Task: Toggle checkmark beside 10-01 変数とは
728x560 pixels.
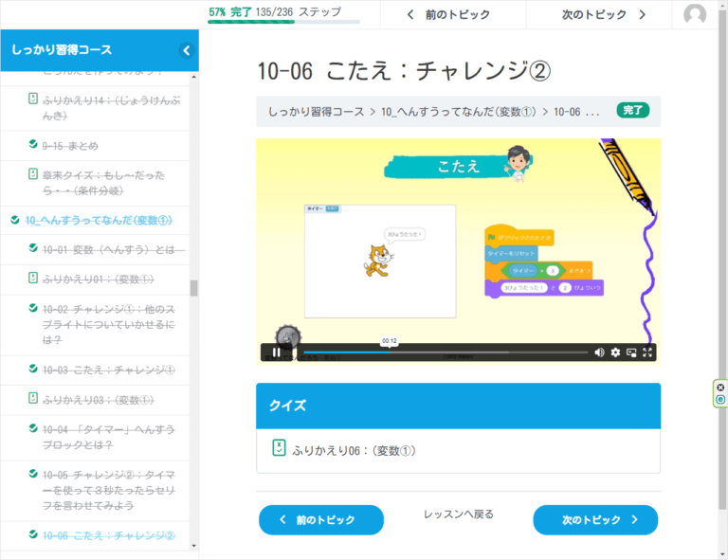Action: tap(33, 249)
